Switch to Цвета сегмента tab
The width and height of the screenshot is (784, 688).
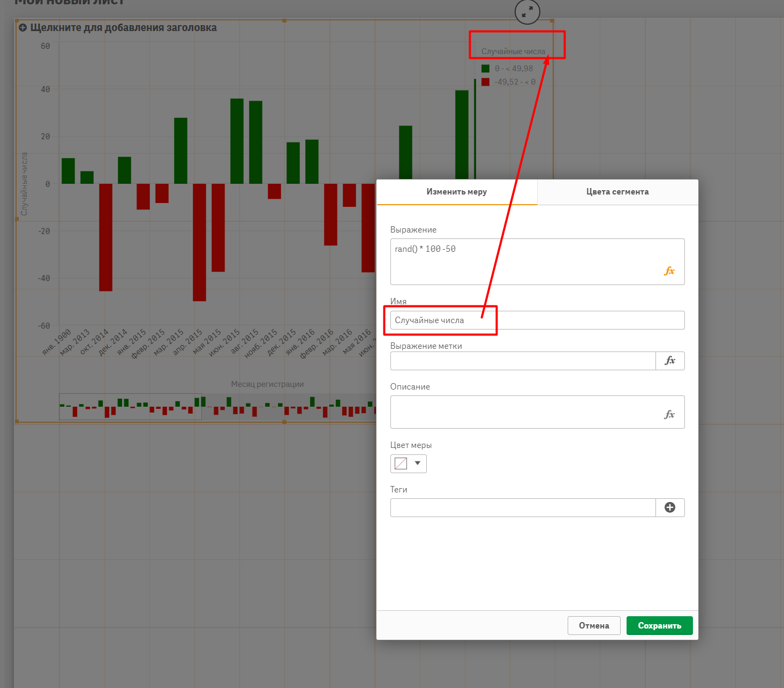(617, 192)
